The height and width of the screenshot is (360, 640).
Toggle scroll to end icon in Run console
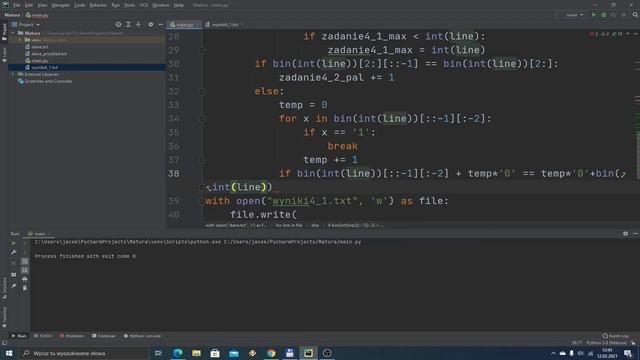point(25,270)
